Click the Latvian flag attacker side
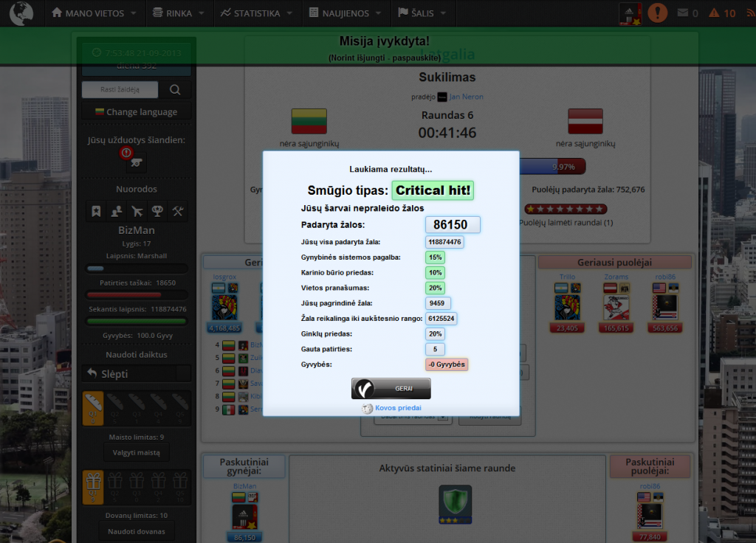756x543 pixels. (585, 122)
